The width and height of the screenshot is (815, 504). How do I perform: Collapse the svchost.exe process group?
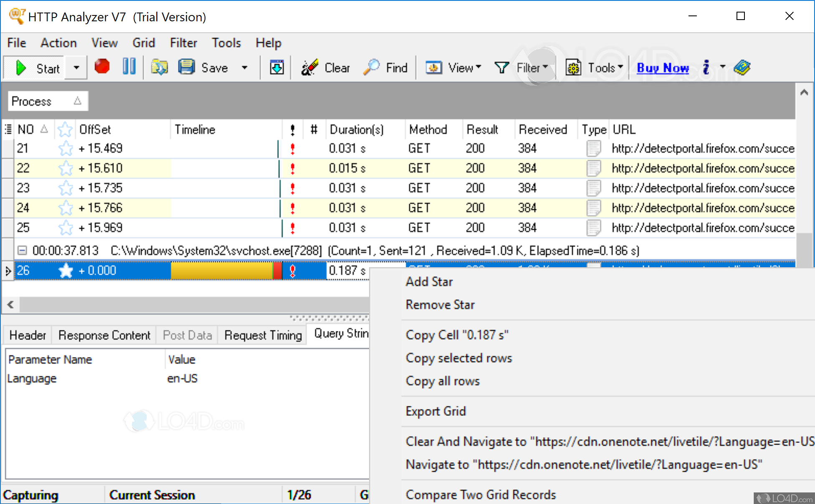coord(21,250)
